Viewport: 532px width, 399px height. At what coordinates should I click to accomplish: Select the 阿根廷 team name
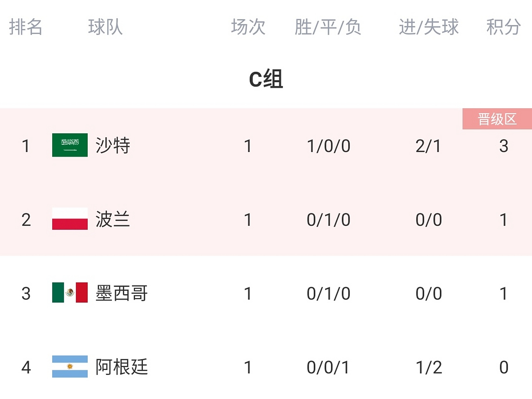tap(121, 367)
